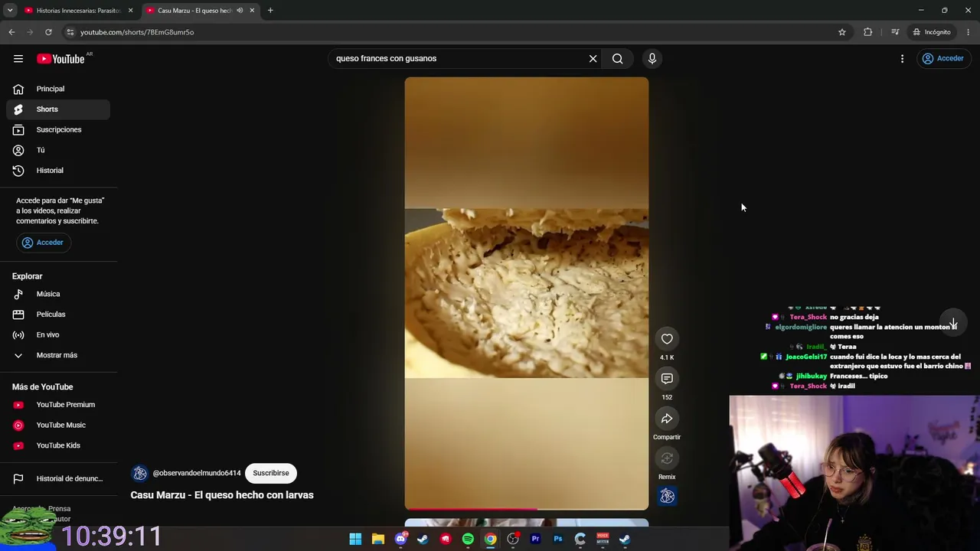The height and width of the screenshot is (551, 980).
Task: Open Spotify from the taskbar
Action: pyautogui.click(x=468, y=539)
